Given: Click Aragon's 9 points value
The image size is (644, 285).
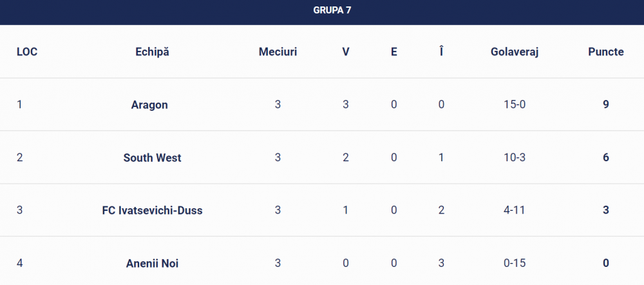Looking at the screenshot, I should tap(606, 104).
